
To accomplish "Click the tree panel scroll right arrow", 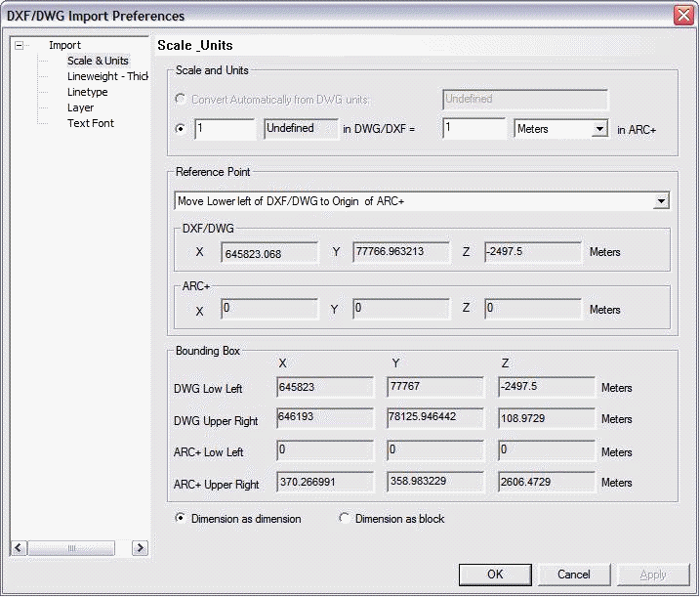I will (141, 548).
